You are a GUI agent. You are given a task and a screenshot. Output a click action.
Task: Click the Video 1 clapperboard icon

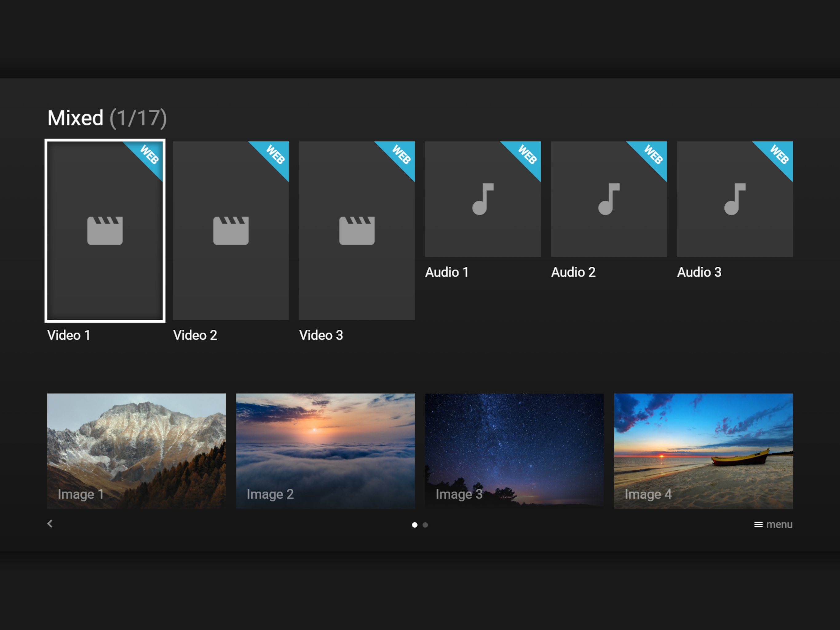point(105,230)
